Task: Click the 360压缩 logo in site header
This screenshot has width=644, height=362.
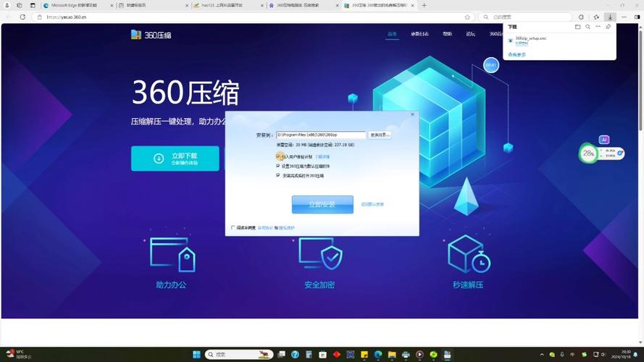Action: click(151, 35)
